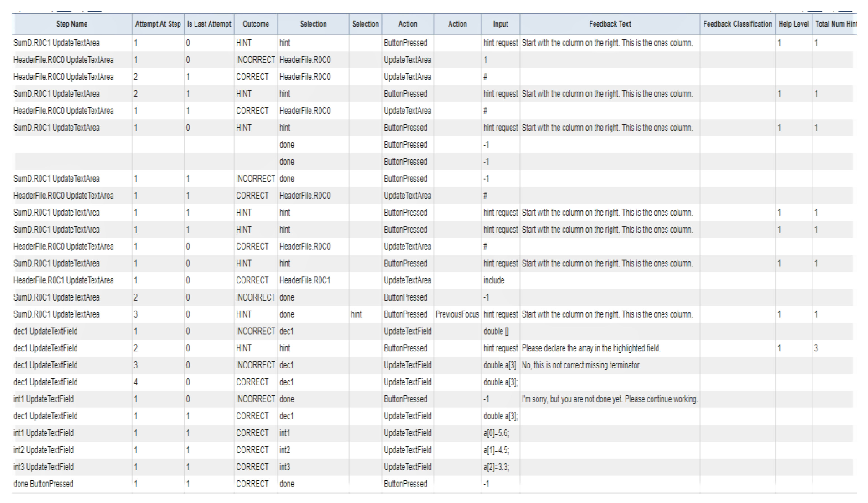Select the Feedback Classification column header
The width and height of the screenshot is (868, 503).
point(737,24)
